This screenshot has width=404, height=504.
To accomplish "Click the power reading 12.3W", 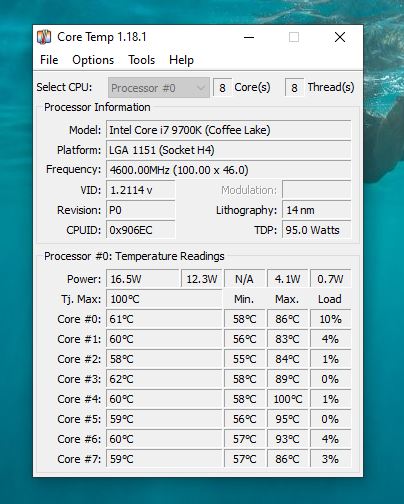I will pos(202,279).
